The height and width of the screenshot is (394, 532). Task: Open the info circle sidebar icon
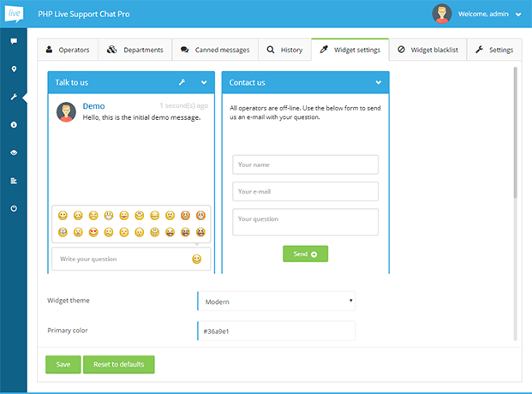click(14, 125)
